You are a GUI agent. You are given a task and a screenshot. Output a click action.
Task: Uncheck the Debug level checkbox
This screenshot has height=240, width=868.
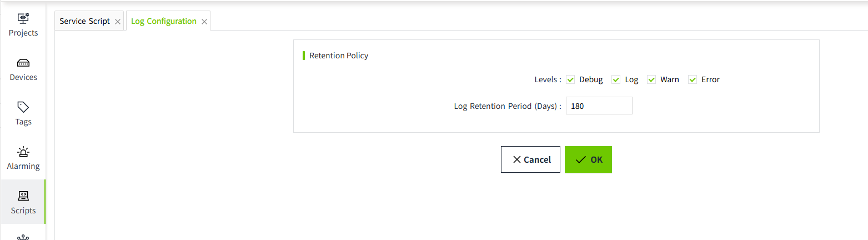570,79
